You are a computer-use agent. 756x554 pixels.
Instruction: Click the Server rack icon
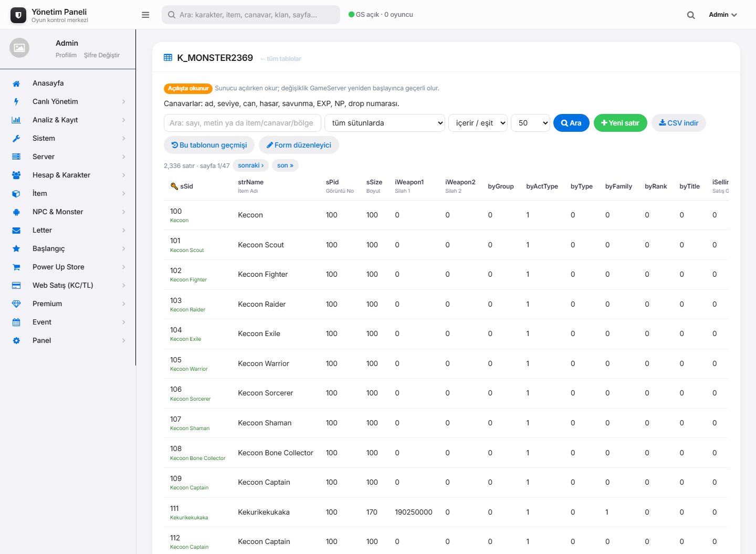16,157
